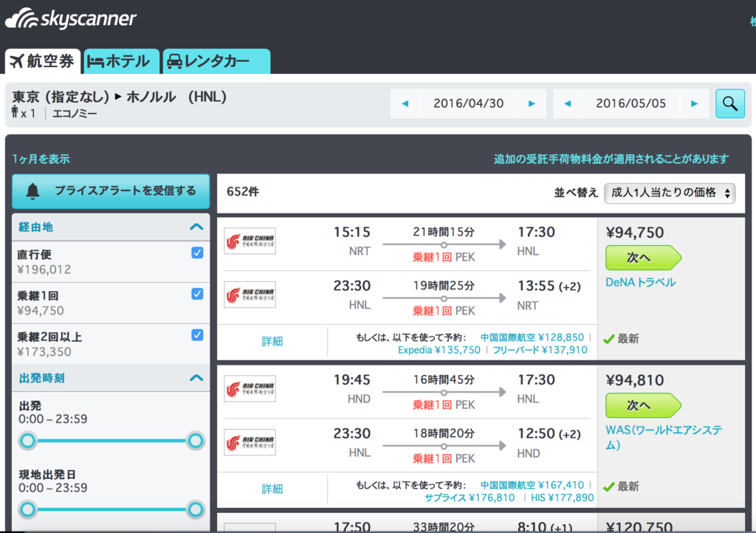The image size is (756, 533).
Task: Click Air China logo on 15:15 NRT flight
Action: pyautogui.click(x=250, y=241)
